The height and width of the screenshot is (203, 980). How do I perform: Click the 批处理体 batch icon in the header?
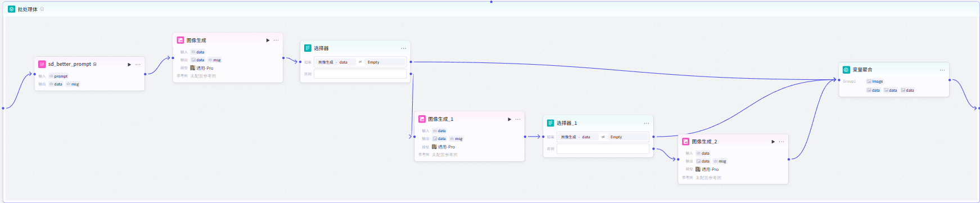pyautogui.click(x=11, y=9)
